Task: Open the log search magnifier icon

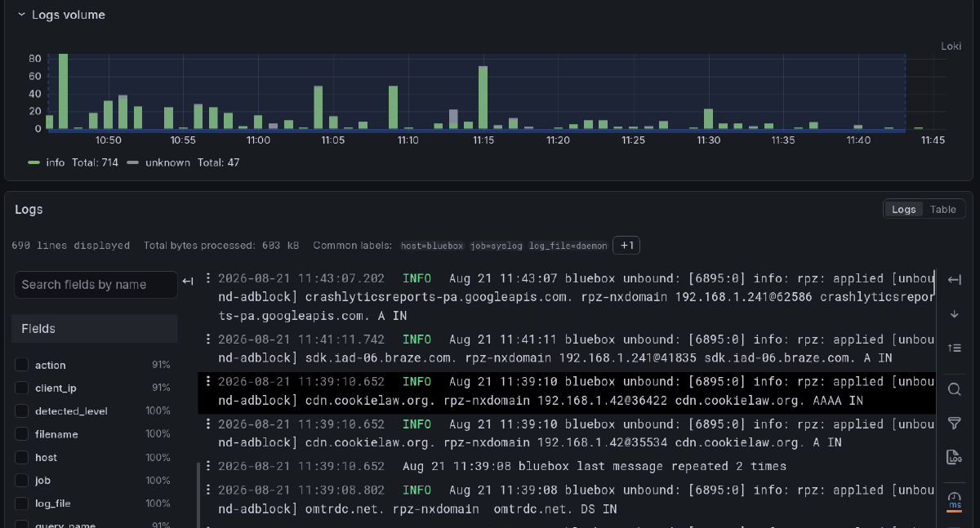Action: [954, 389]
